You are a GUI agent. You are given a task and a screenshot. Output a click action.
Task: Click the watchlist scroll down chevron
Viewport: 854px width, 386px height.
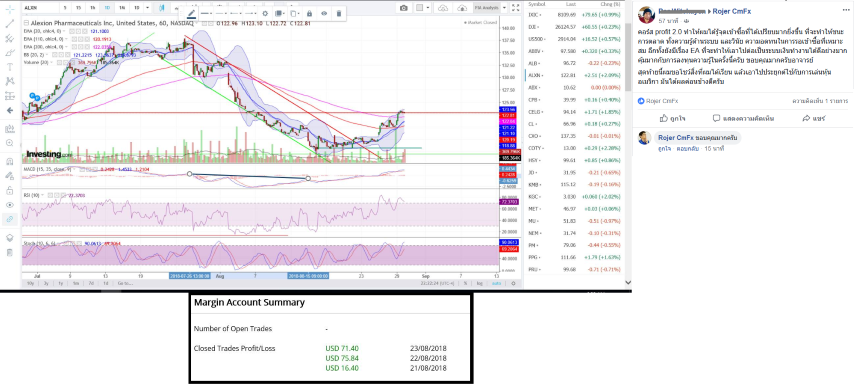pyautogui.click(x=627, y=283)
